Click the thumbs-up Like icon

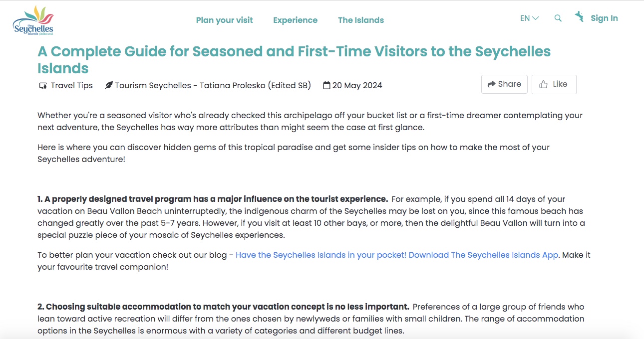click(x=544, y=84)
